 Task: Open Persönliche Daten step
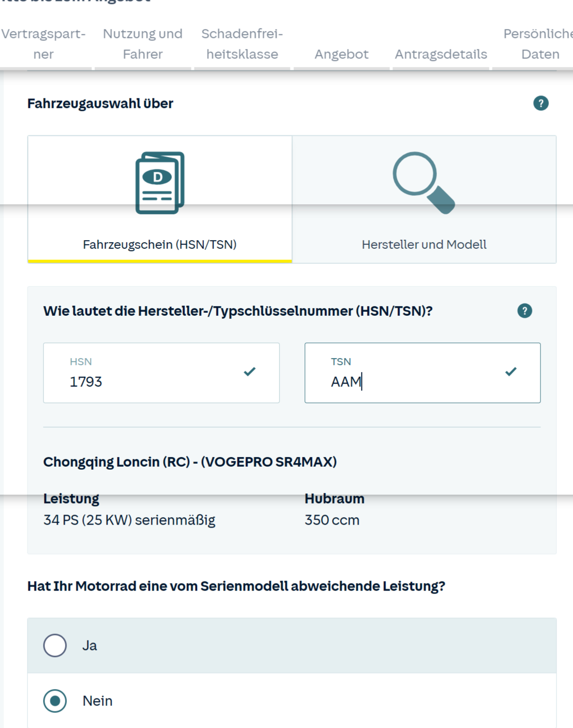(x=537, y=44)
